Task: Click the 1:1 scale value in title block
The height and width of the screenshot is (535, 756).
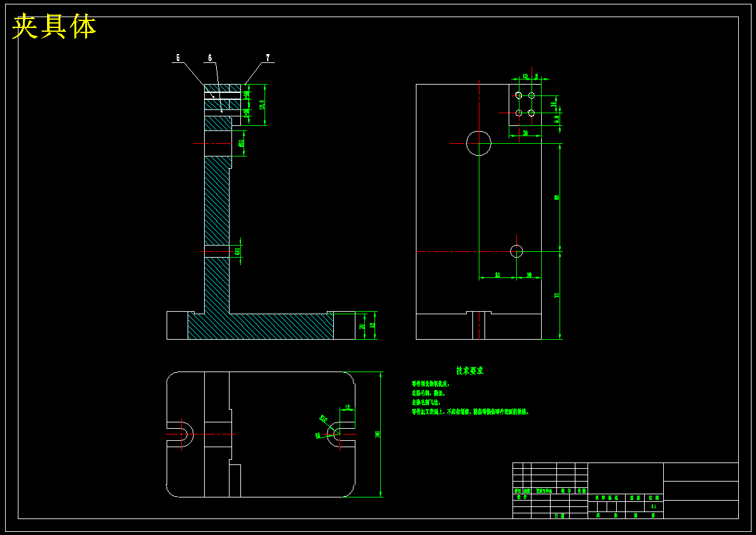Action: coord(654,506)
